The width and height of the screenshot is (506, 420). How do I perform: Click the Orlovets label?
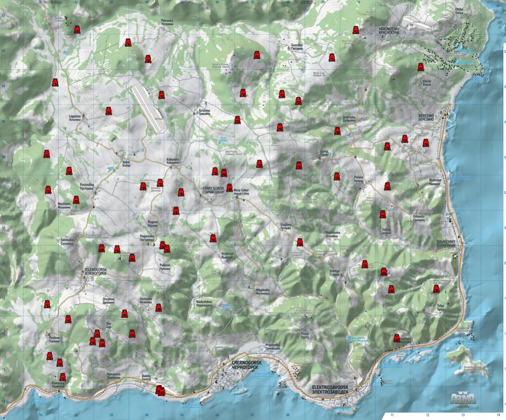pyautogui.click(x=419, y=218)
